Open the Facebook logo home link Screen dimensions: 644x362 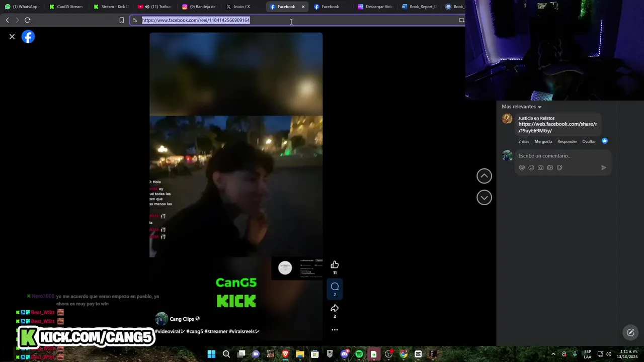coord(28,37)
